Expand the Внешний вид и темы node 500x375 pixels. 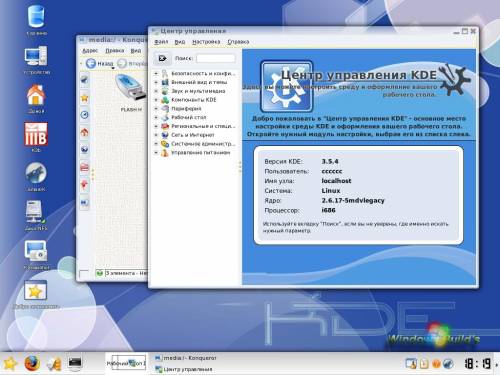[156, 82]
